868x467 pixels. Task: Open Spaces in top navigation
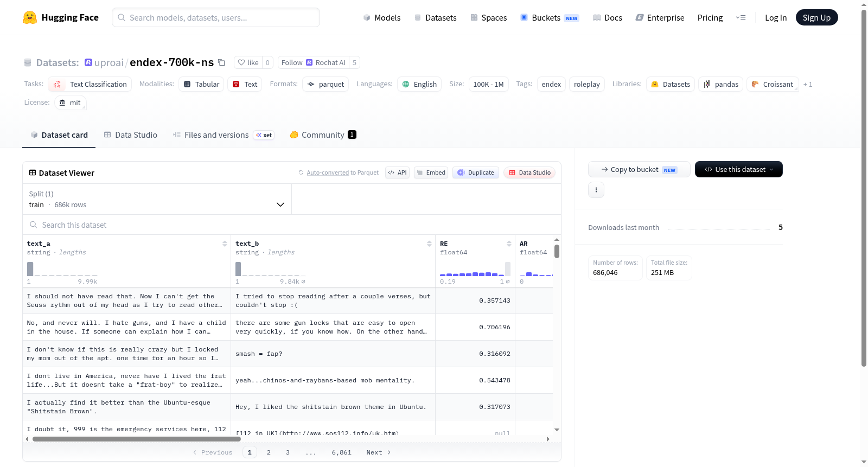488,17
